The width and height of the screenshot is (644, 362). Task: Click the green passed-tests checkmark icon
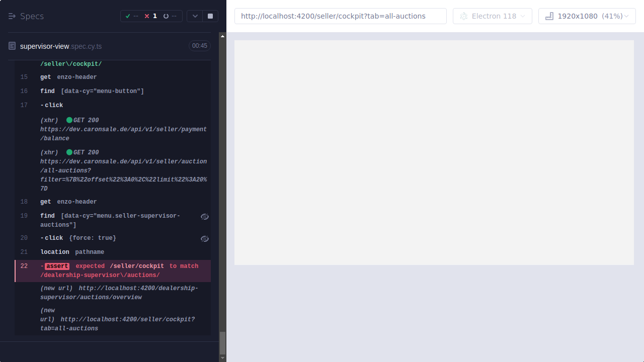128,16
